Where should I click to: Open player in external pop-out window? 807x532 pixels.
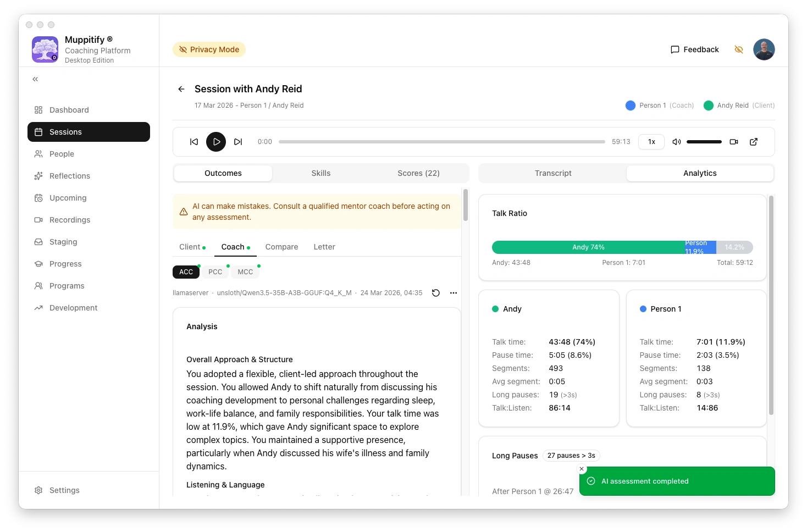754,142
